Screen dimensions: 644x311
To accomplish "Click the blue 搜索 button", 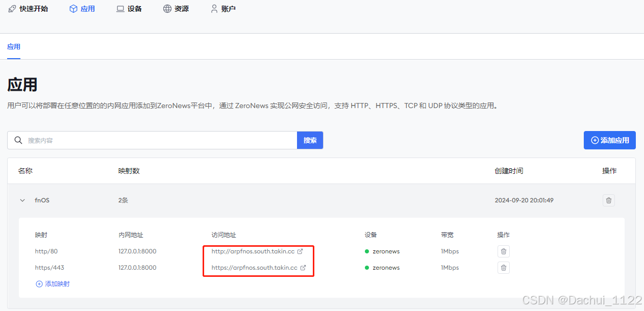I will pyautogui.click(x=310, y=140).
